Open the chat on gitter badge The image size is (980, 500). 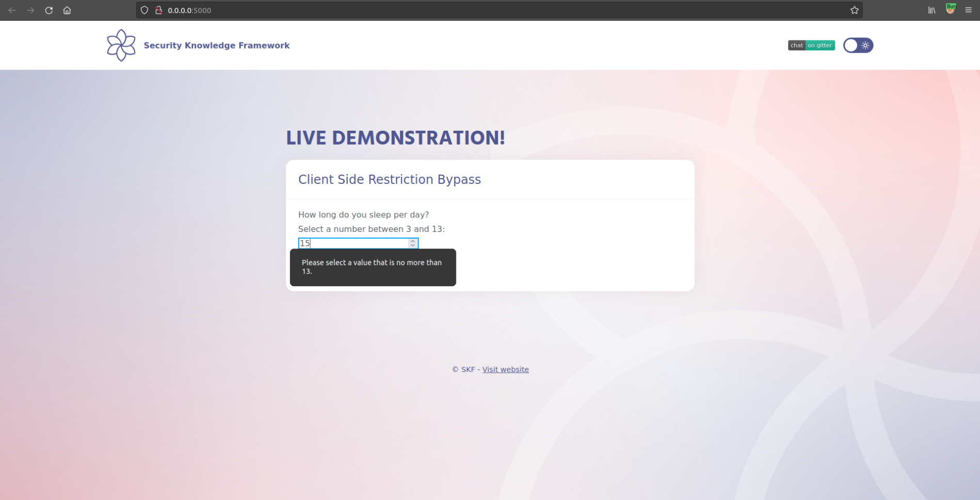tap(811, 45)
